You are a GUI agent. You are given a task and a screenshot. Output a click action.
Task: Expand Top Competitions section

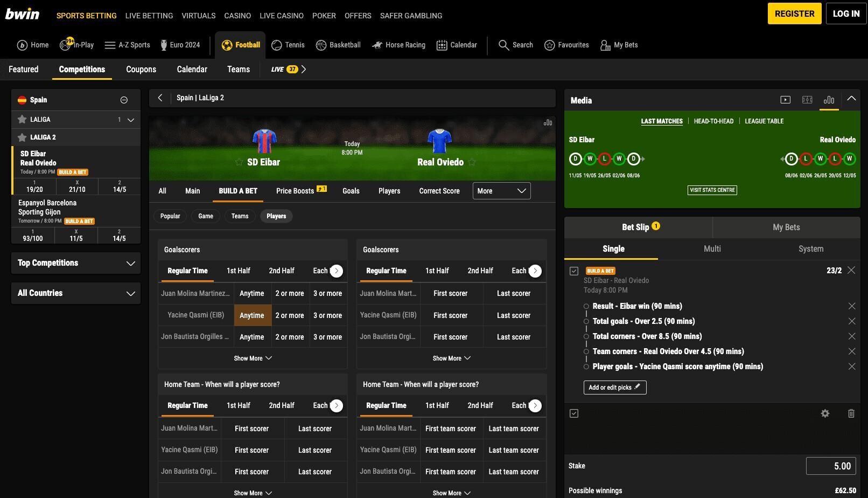[x=76, y=263]
